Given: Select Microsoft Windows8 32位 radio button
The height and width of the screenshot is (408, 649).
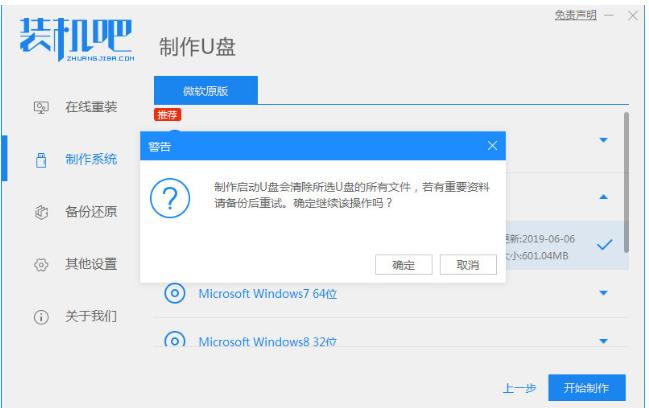Looking at the screenshot, I should pos(175,340).
